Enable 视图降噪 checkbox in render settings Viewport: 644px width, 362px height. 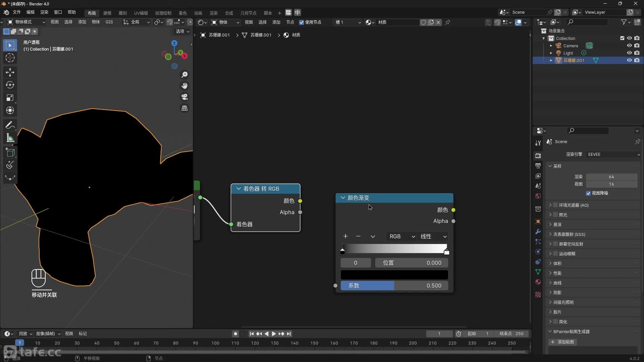coord(588,193)
